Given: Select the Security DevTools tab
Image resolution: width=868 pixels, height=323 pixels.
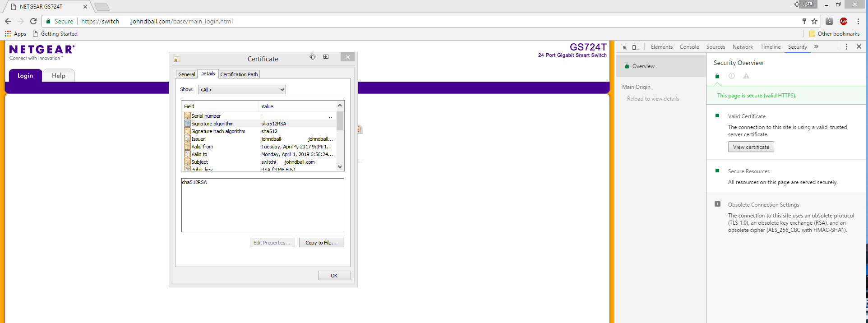Looking at the screenshot, I should pyautogui.click(x=798, y=47).
